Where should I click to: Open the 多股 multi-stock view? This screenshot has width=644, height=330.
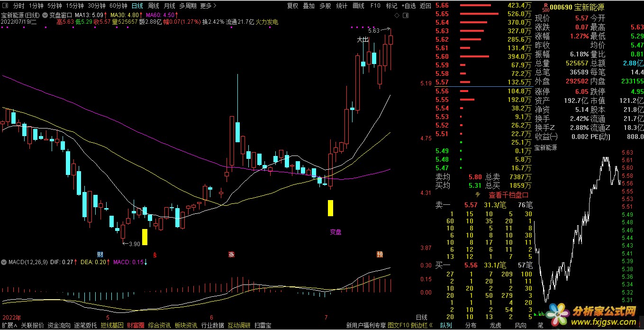click(x=325, y=6)
